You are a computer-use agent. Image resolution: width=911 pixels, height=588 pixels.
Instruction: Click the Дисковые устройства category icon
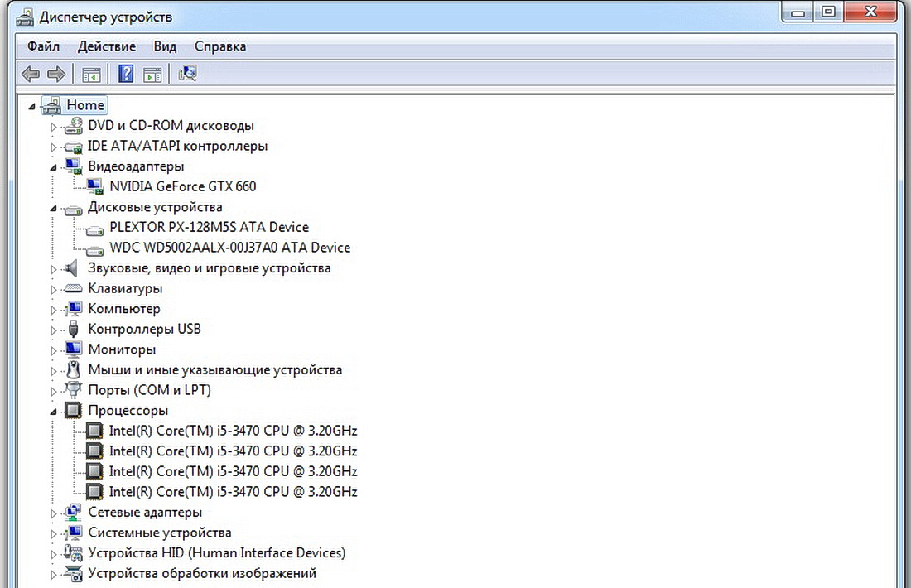click(x=73, y=209)
